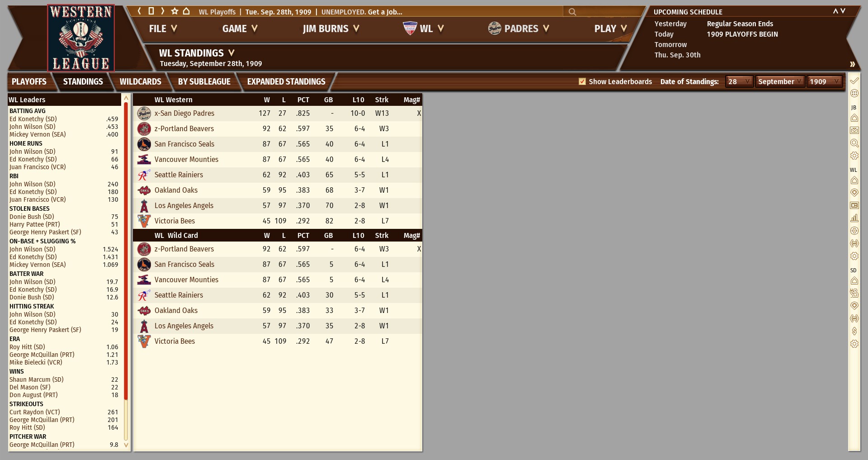Open the home screen icon in top bar

[186, 11]
